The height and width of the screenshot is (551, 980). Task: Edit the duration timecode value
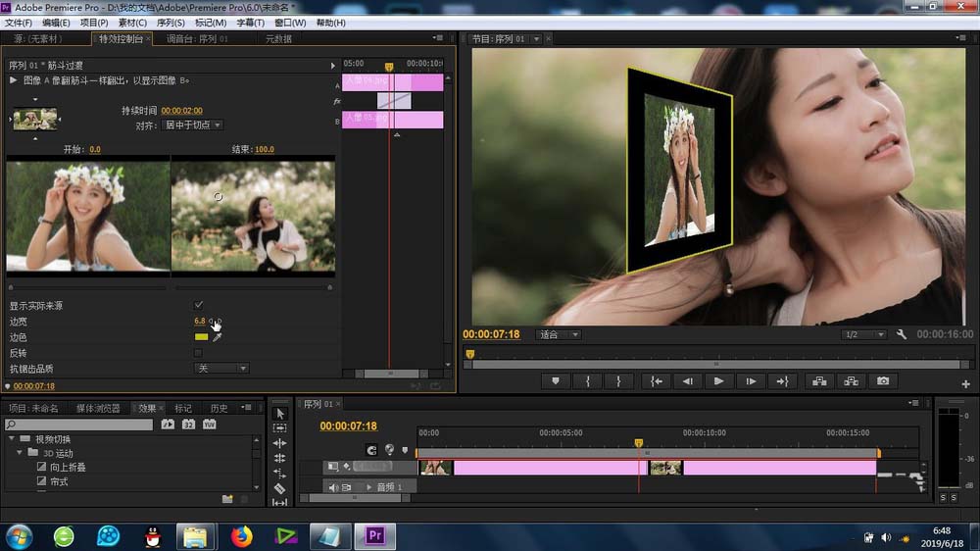pyautogui.click(x=182, y=111)
